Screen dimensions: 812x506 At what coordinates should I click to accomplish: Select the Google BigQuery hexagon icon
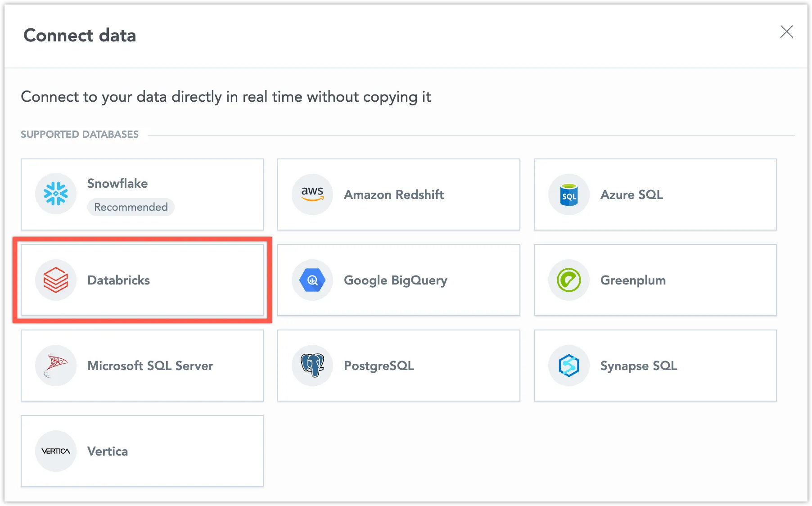coord(312,280)
